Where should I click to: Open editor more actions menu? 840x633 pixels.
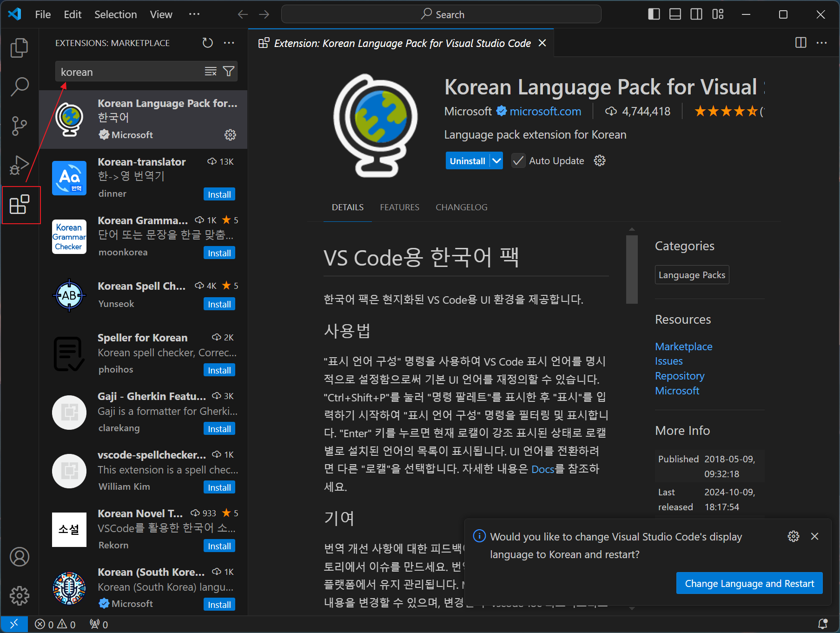tap(822, 43)
